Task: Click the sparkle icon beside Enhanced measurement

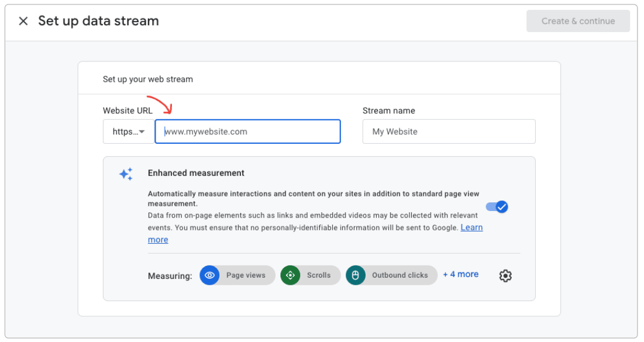Action: pos(125,173)
